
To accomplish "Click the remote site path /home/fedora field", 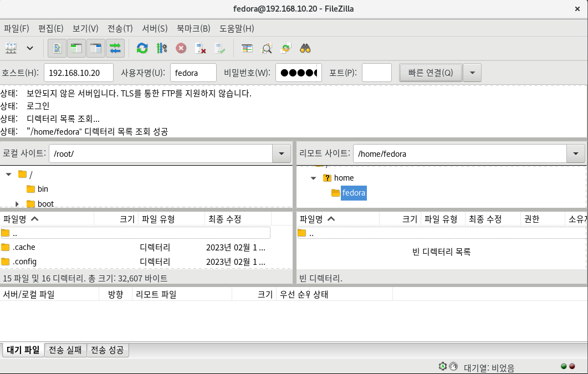I will (x=460, y=153).
